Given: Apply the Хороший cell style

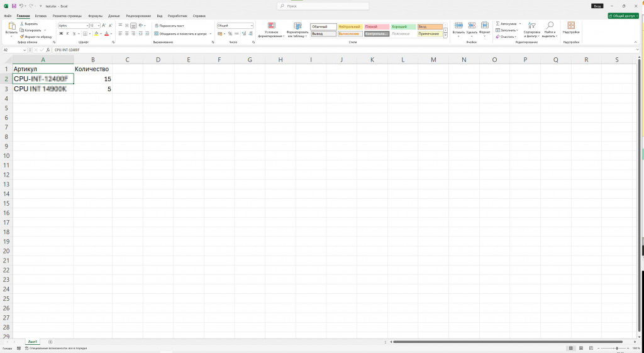Looking at the screenshot, I should tap(403, 26).
